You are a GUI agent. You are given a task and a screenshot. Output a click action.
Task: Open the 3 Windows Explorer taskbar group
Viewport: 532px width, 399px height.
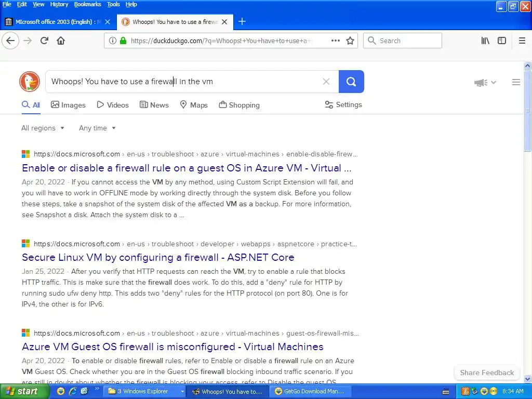coord(145,392)
